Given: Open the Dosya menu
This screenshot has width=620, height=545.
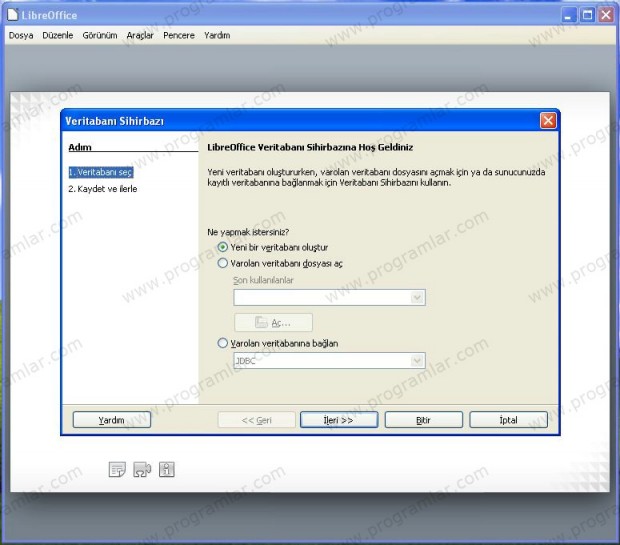Looking at the screenshot, I should (x=21, y=35).
